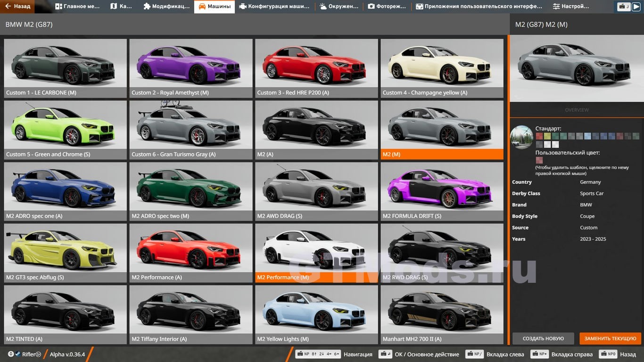
Task: Pick M2 Tiffany Interior (A) configuration
Action: [191, 314]
